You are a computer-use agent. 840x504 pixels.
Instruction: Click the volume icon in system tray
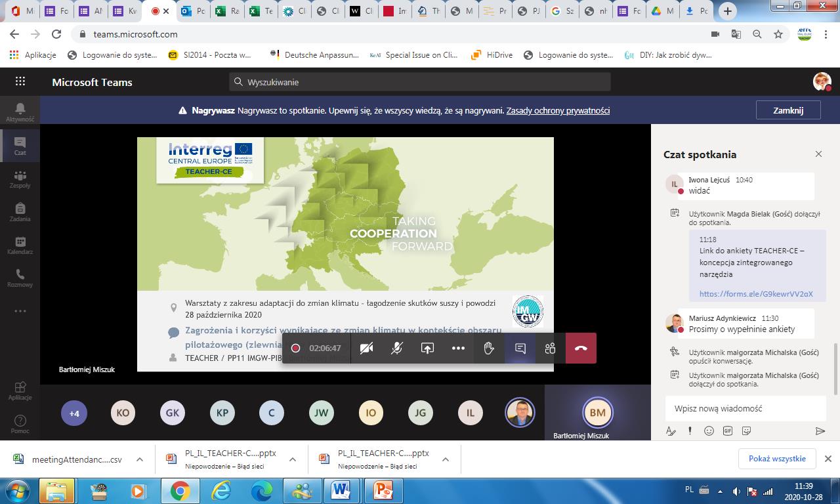tap(737, 491)
